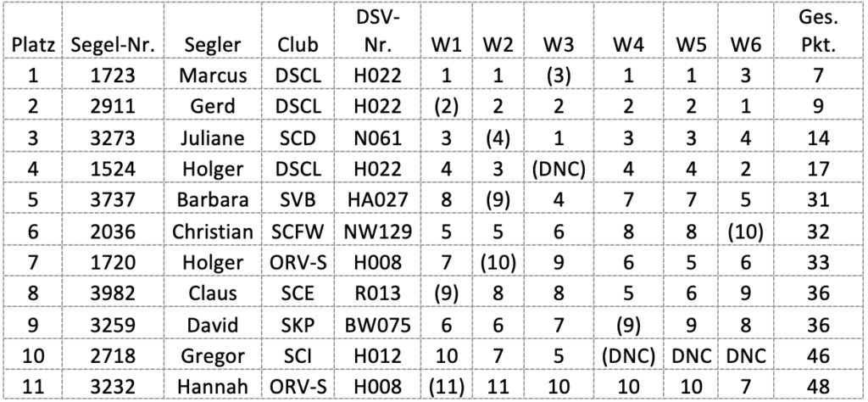Select the Claus name cell
868x402 pixels.
(213, 293)
